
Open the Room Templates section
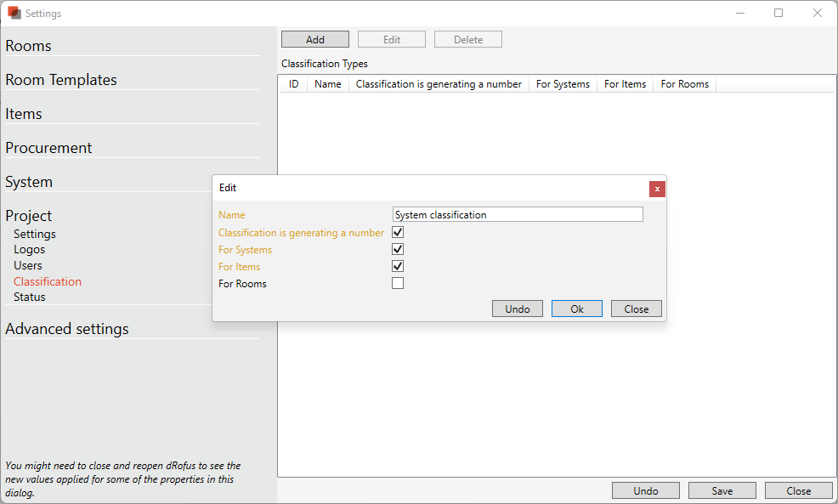point(61,79)
